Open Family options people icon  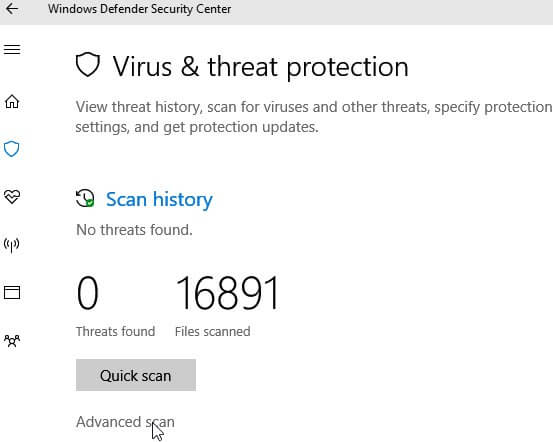(12, 340)
